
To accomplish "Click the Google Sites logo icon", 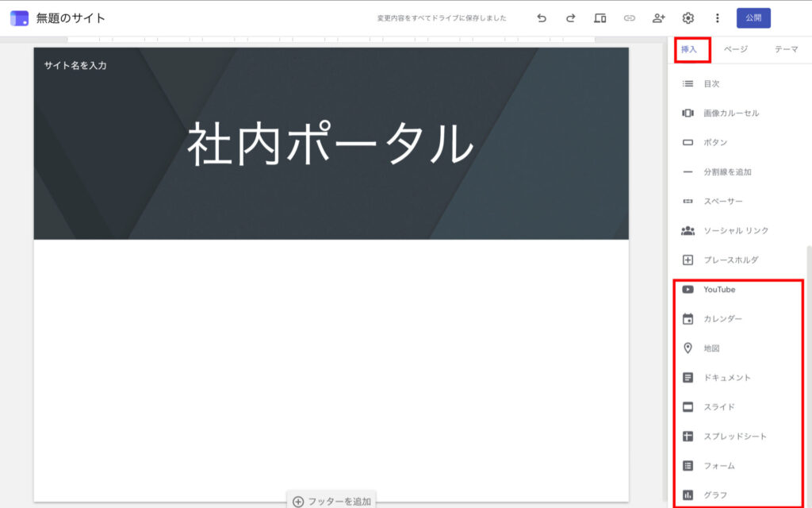I will [19, 18].
